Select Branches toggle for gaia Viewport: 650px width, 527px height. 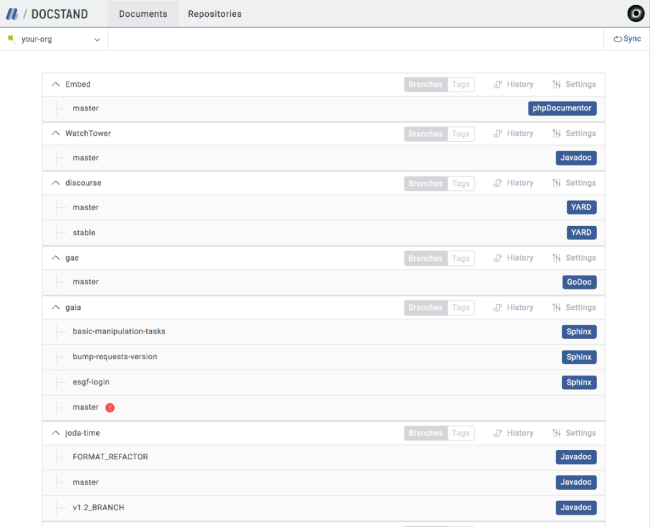[x=426, y=308]
